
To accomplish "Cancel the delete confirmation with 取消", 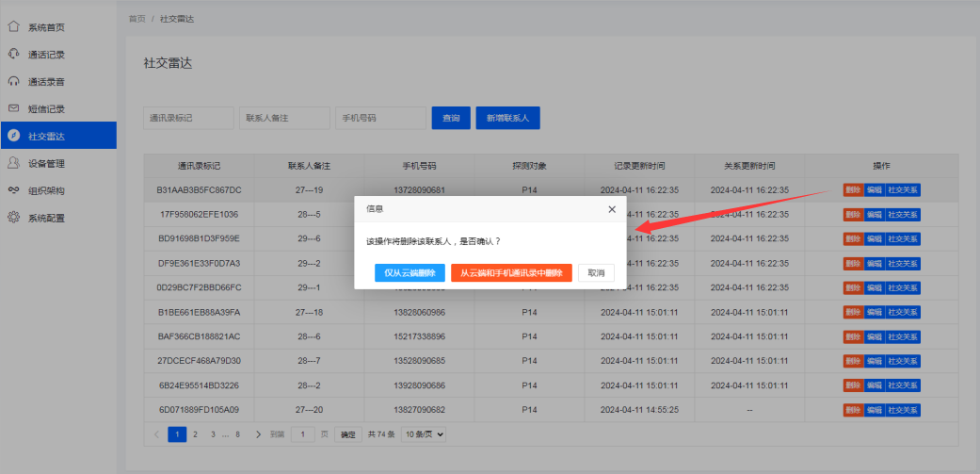I will coord(596,272).
